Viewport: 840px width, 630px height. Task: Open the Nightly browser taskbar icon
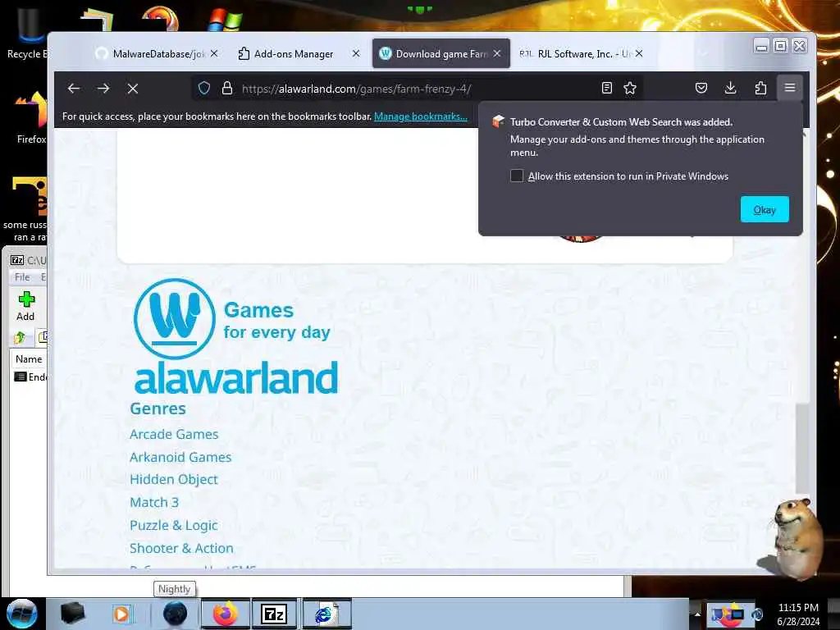(x=175, y=614)
